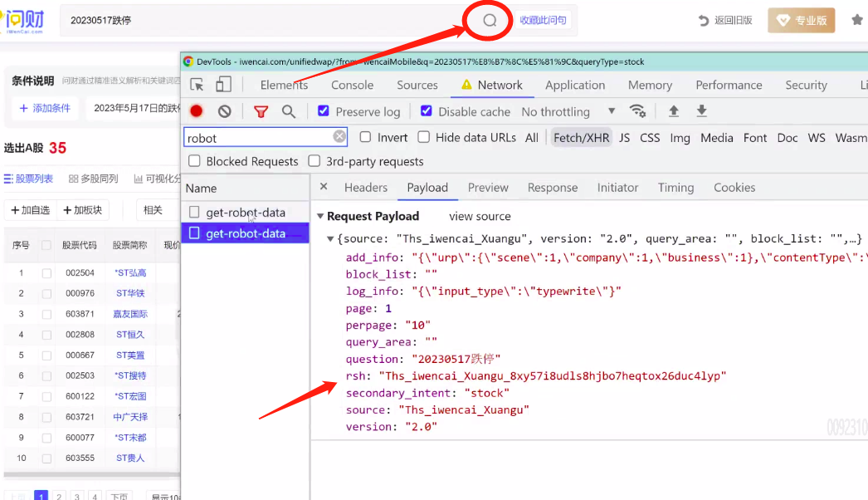
Task: Click the search magnifier icon in iWencai bar
Action: pos(490,21)
